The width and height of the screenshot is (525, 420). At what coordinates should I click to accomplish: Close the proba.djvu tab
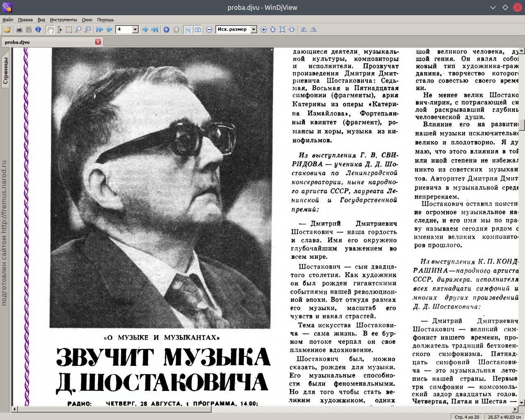98,42
